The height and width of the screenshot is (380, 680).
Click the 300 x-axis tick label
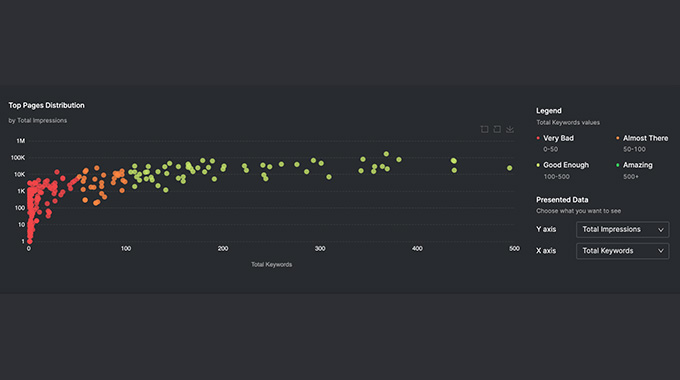[320, 249]
